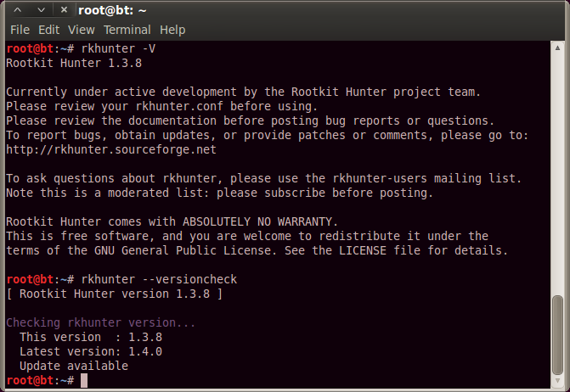The image size is (570, 392).
Task: Click the 'Update available' text
Action: pyautogui.click(x=74, y=366)
